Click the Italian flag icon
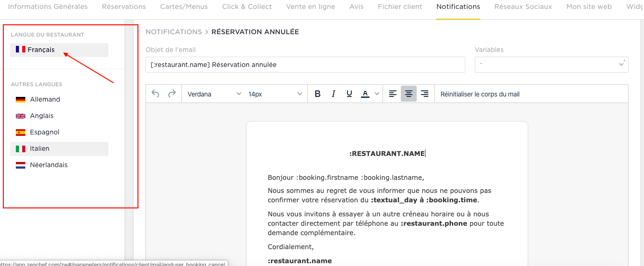The width and height of the screenshot is (644, 266). click(21, 149)
